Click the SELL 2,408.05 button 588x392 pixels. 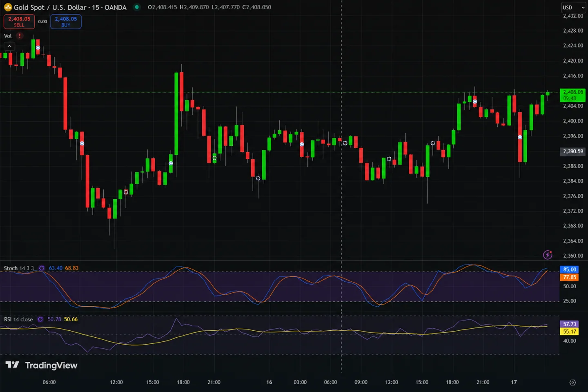(x=19, y=22)
